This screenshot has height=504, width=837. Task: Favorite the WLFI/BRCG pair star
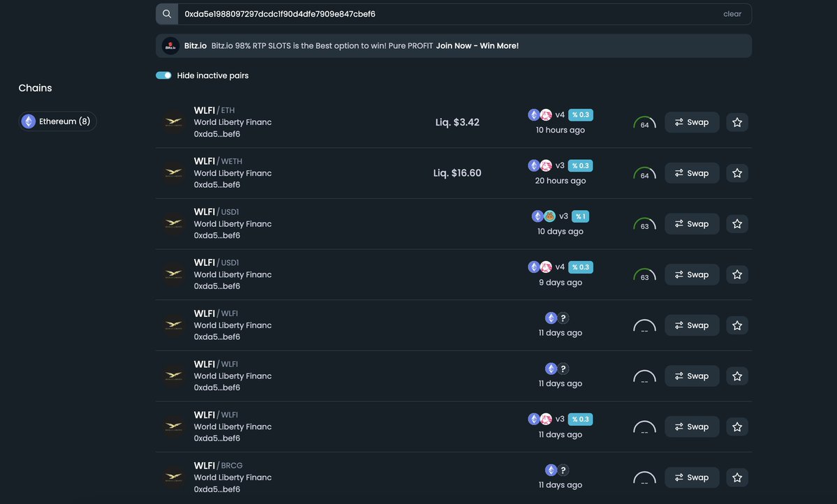[737, 477]
